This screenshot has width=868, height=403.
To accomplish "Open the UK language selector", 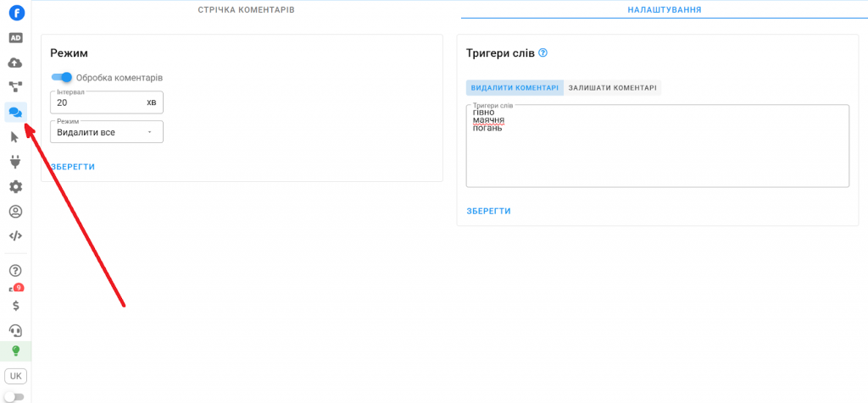I will 15,376.
